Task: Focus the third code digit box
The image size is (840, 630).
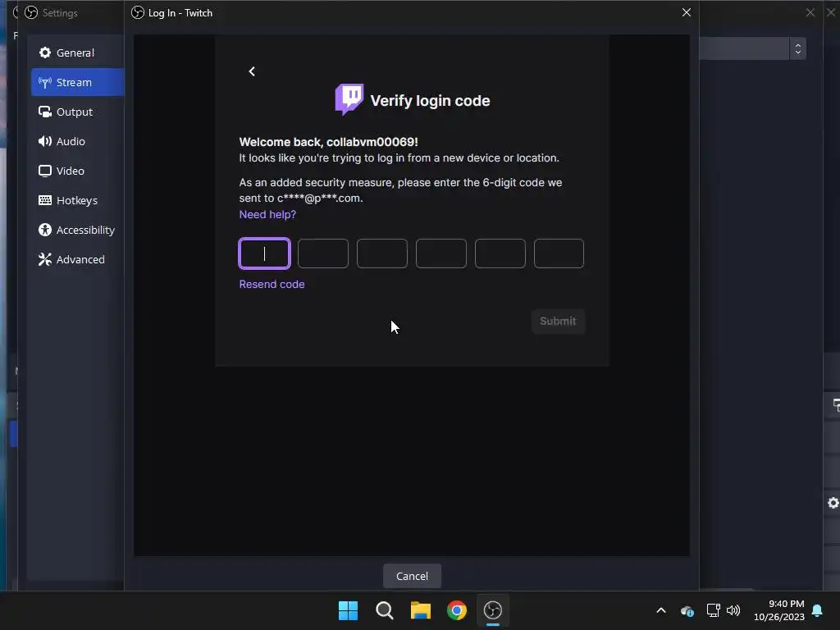Action: 382,253
